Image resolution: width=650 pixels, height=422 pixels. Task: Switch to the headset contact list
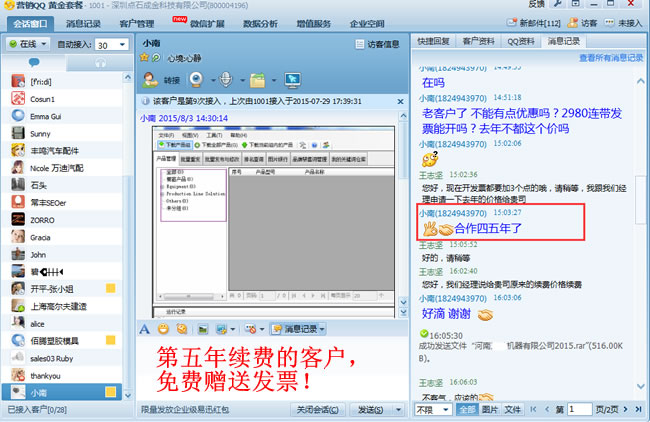click(x=100, y=63)
